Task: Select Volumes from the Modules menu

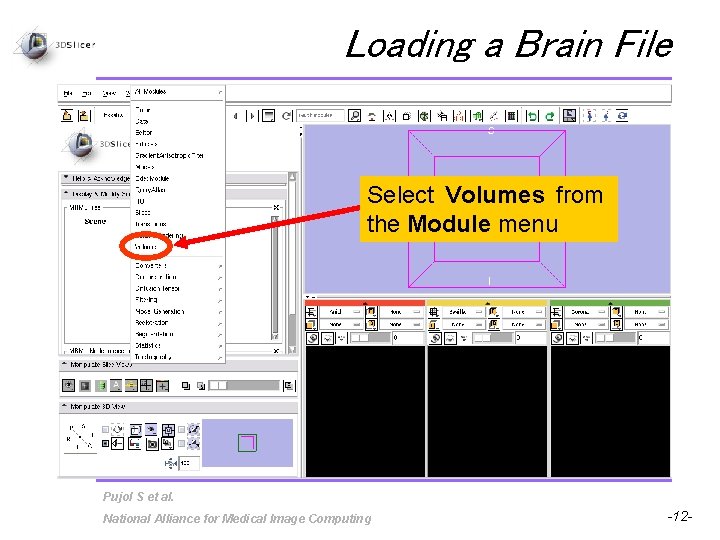Action: point(146,247)
